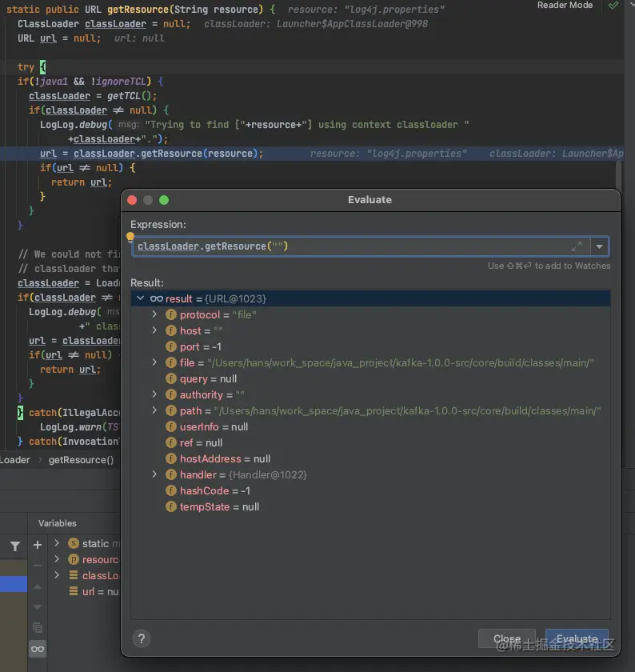This screenshot has width=635, height=672.
Task: Select the ref = null row
Action: pyautogui.click(x=370, y=442)
